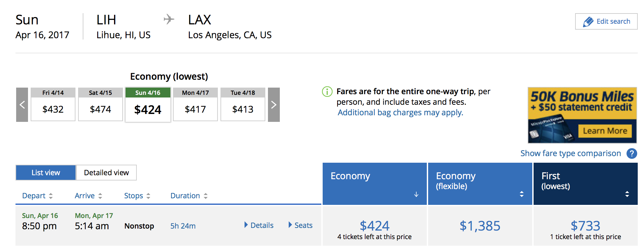Viewport: 644px width, 249px height.
Task: Click Learn More on bonus miles banner
Action: (x=605, y=130)
